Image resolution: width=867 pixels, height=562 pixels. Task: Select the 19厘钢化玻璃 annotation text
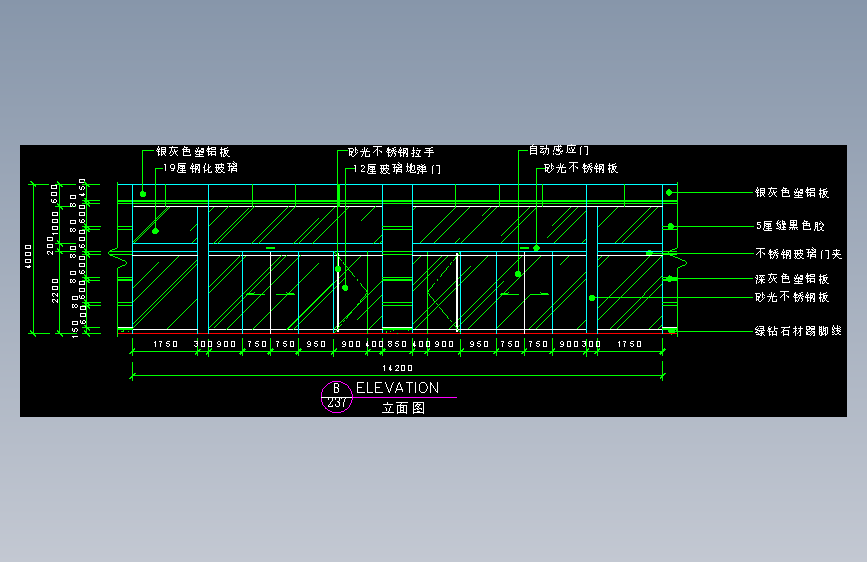[x=200, y=168]
